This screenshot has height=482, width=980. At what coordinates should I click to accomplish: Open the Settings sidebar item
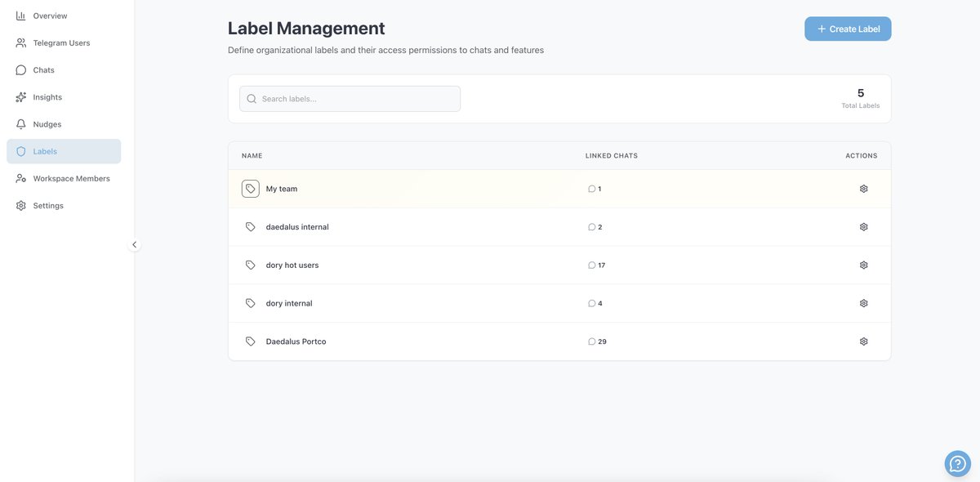64,206
